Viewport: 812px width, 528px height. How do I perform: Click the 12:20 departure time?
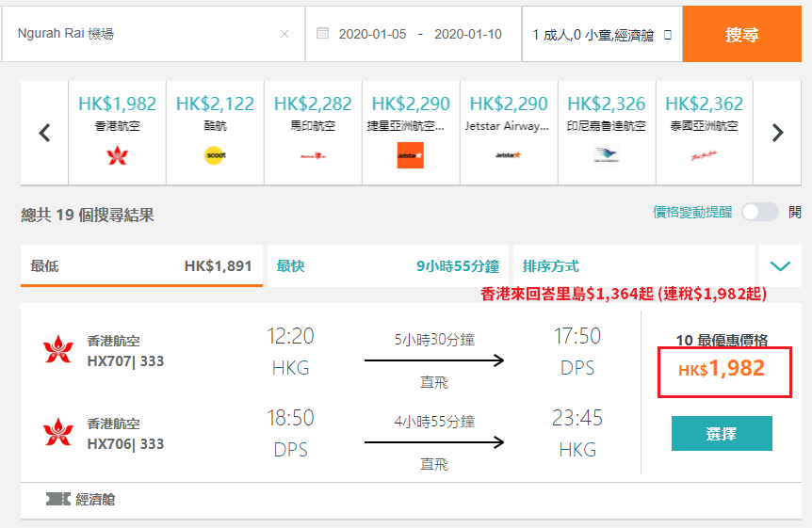[290, 337]
